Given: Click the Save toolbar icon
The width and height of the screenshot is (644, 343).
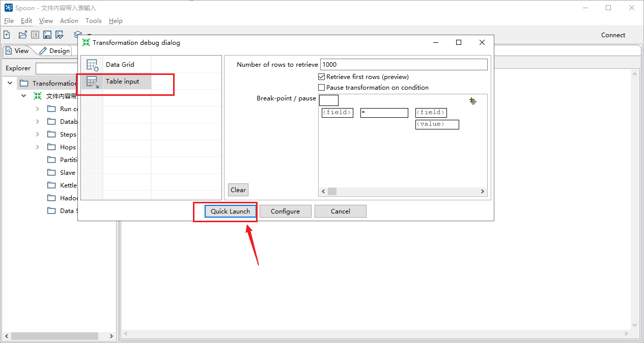Looking at the screenshot, I should 47,35.
